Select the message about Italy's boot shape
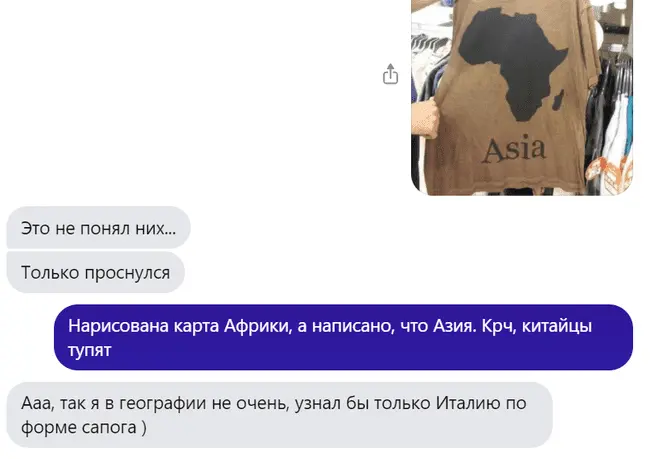 point(280,415)
